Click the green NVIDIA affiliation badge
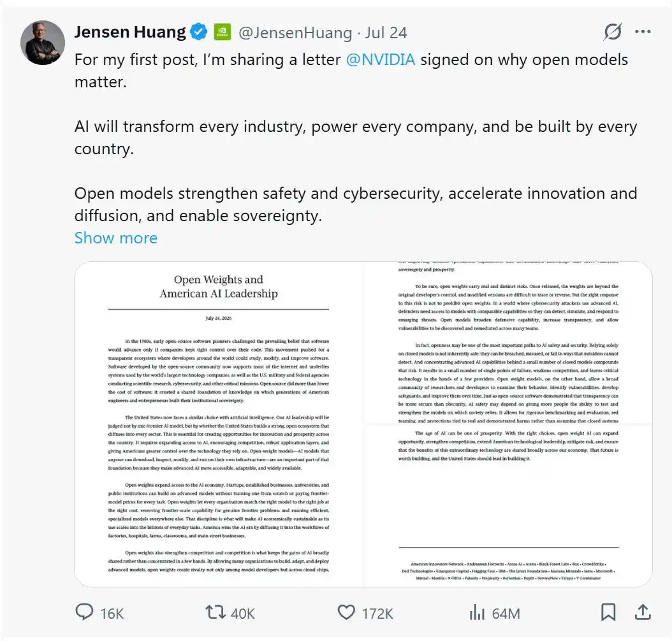The width and height of the screenshot is (672, 641). 222,32
